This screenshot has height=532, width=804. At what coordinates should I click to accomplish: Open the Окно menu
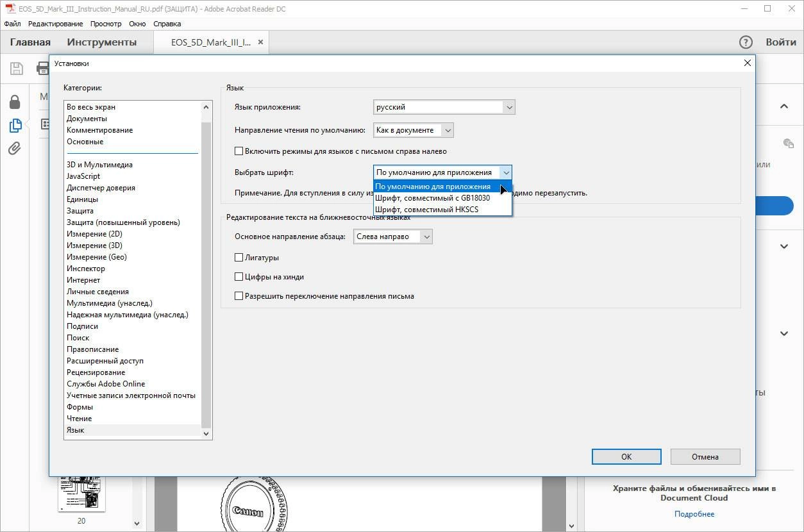click(x=137, y=24)
